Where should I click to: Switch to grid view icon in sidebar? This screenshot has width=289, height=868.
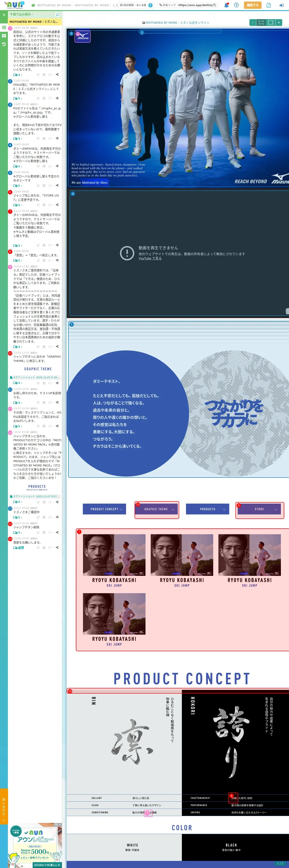pyautogui.click(x=4, y=36)
